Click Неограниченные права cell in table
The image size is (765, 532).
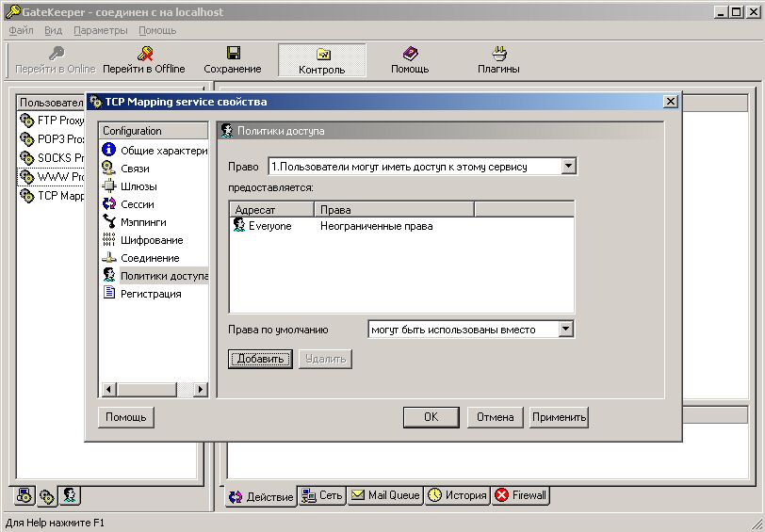(x=377, y=226)
